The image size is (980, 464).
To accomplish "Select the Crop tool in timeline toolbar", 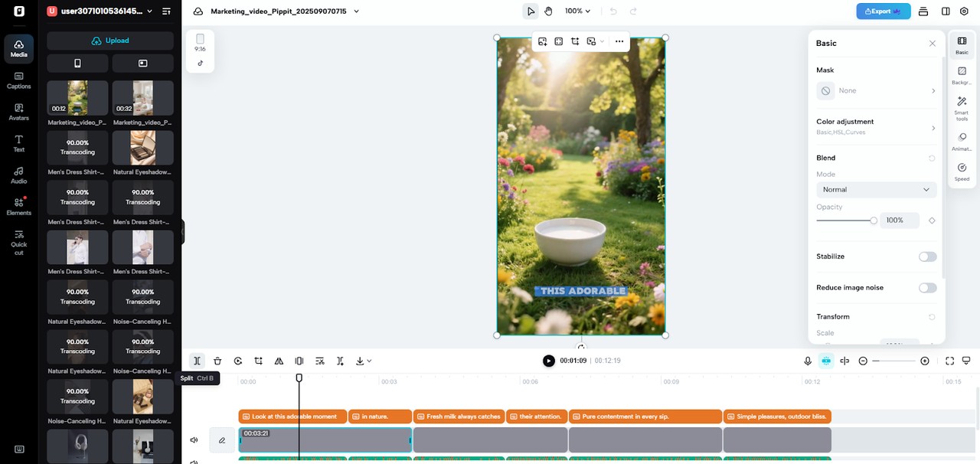I will [259, 361].
